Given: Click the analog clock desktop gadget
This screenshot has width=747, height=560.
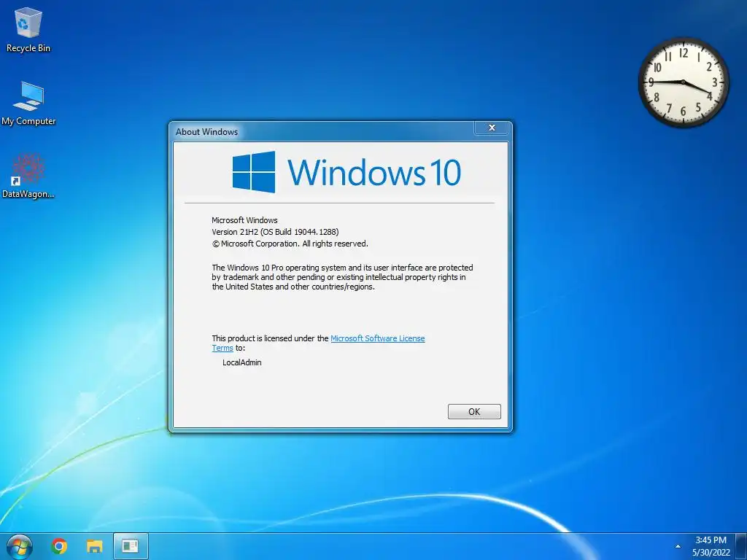Looking at the screenshot, I should [683, 82].
